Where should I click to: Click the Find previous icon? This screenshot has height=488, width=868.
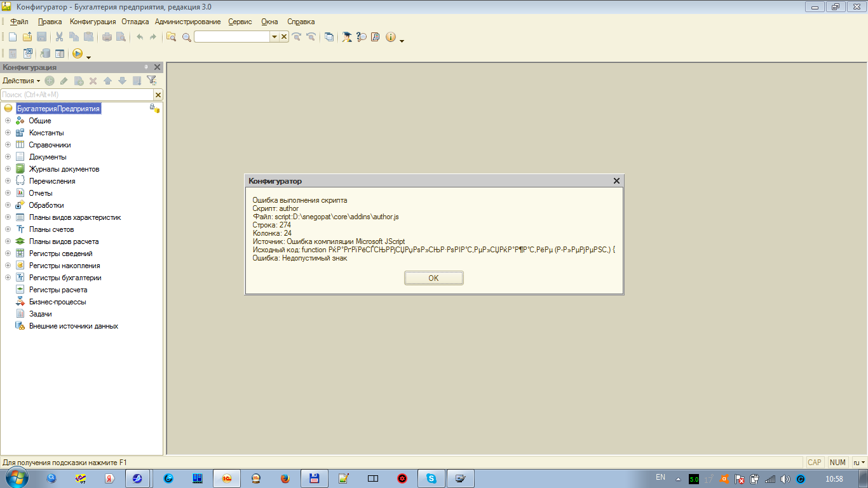coord(311,37)
